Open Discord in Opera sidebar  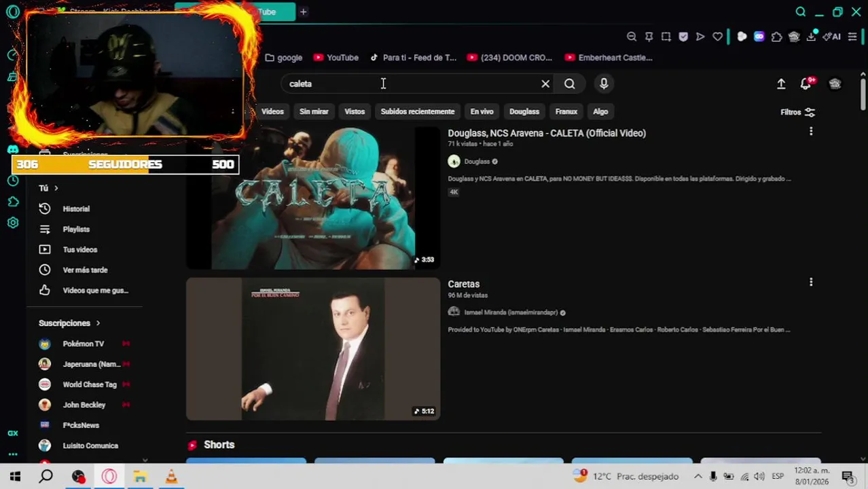[x=13, y=149]
